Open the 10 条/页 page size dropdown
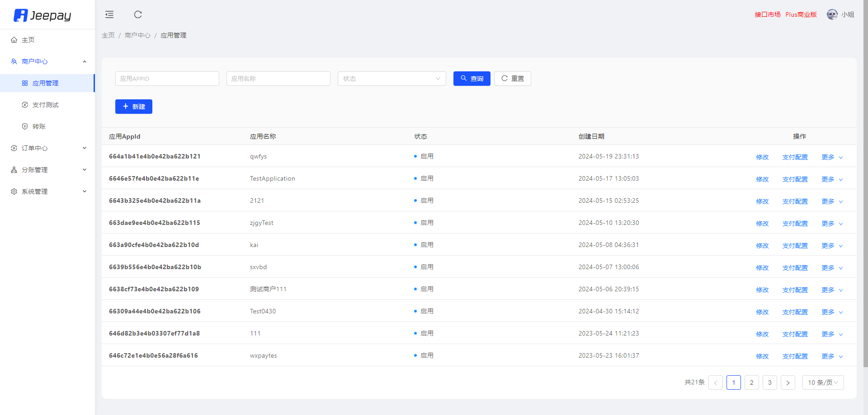The height and width of the screenshot is (415, 868). click(x=823, y=382)
